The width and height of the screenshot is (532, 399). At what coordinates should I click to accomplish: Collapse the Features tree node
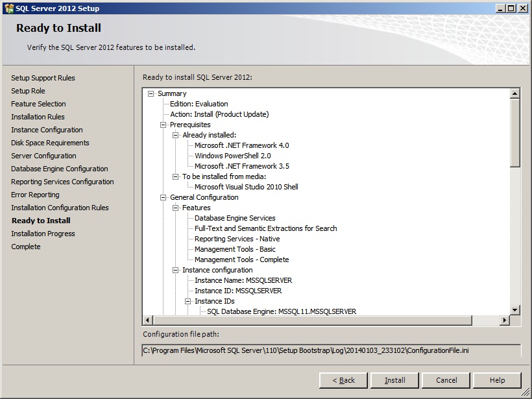tap(176, 208)
